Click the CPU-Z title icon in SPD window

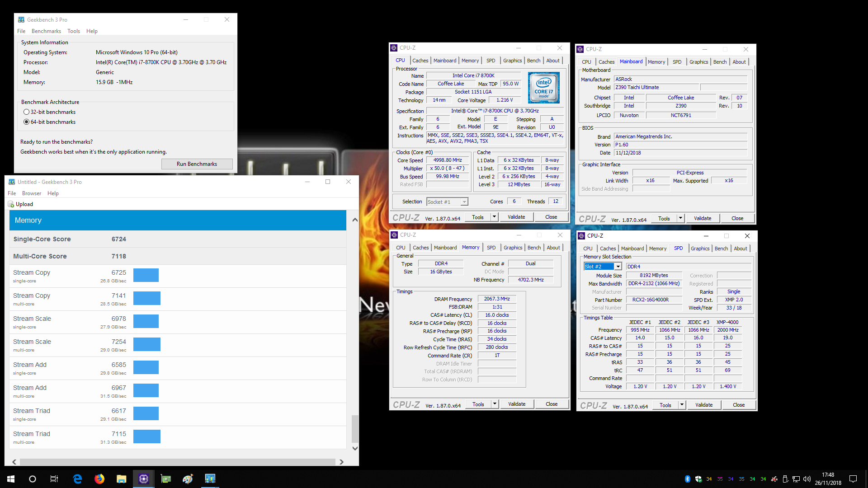[x=582, y=236]
